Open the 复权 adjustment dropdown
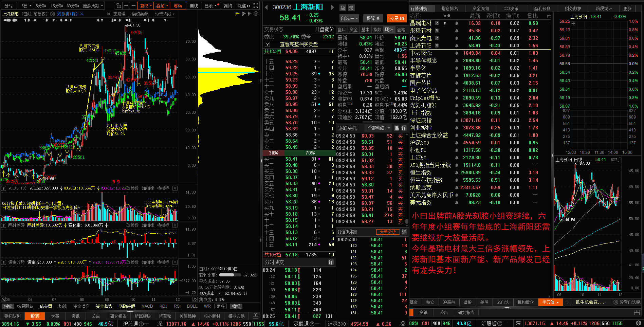 [x=146, y=6]
